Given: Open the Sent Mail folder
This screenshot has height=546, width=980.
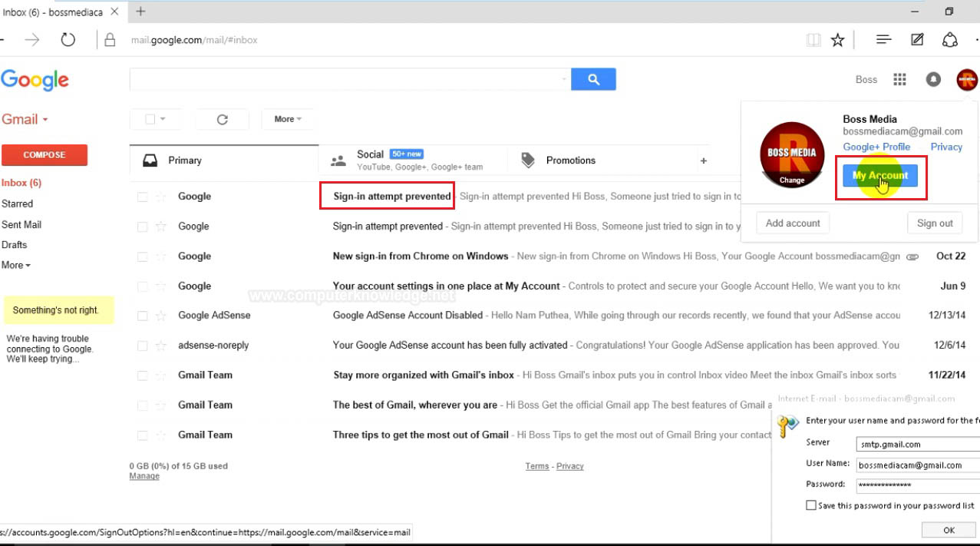Looking at the screenshot, I should click(x=21, y=224).
